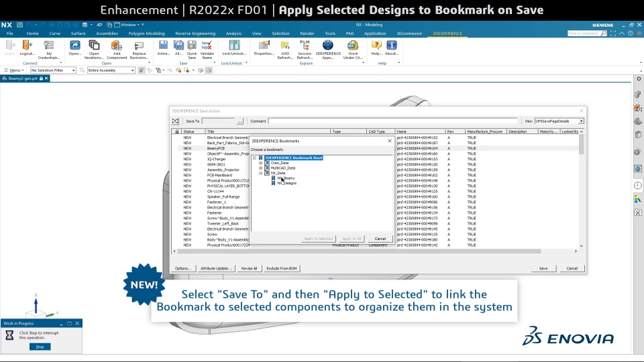644x362 pixels.
Task: Click the Title column header
Action: [268, 132]
